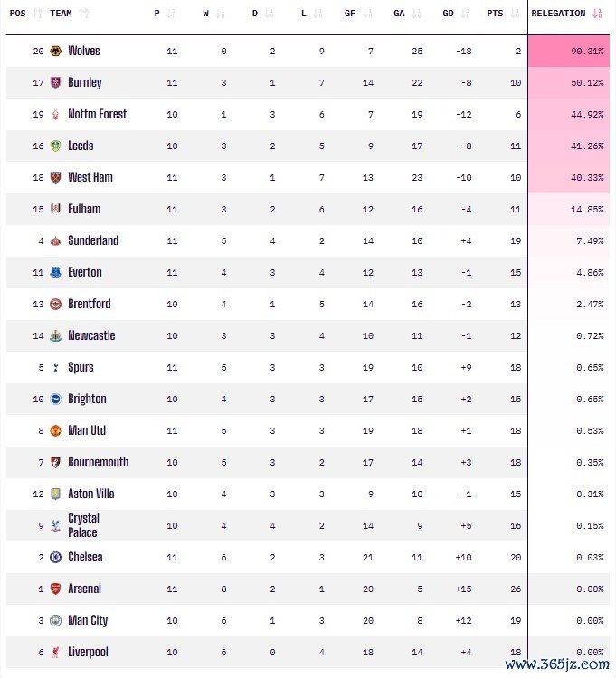Click the Man City crest icon
Viewport: 616px width, 678px height.
coord(56,621)
